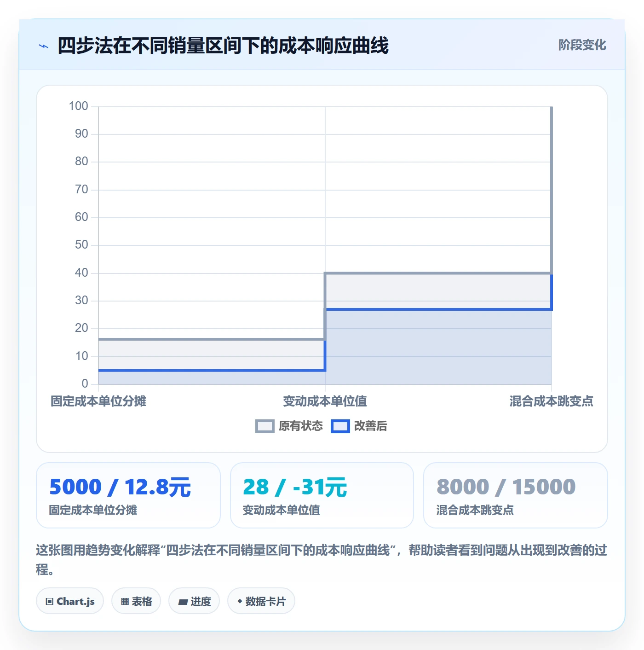This screenshot has width=644, height=650.
Task: Click the Chart.js chip's square icon
Action: pyautogui.click(x=50, y=602)
